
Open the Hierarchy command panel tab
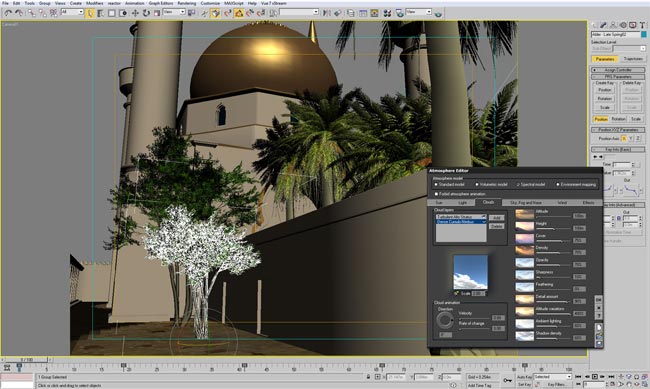coord(614,25)
